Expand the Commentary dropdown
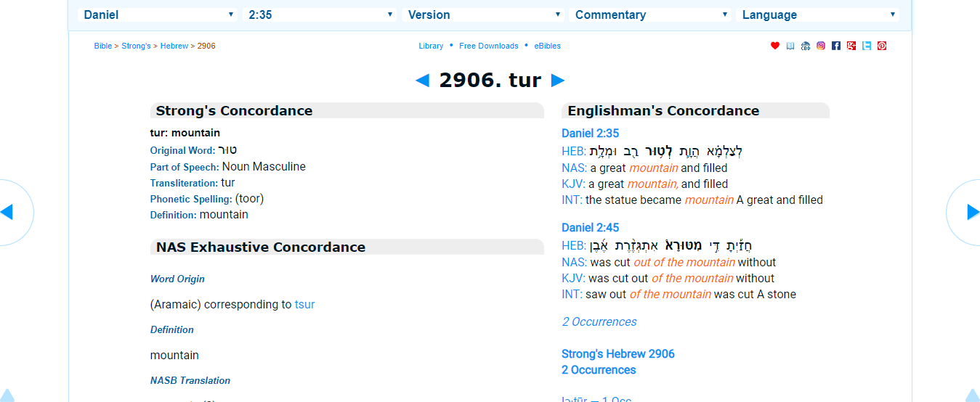Viewport: 980px width, 402px height. (651, 15)
